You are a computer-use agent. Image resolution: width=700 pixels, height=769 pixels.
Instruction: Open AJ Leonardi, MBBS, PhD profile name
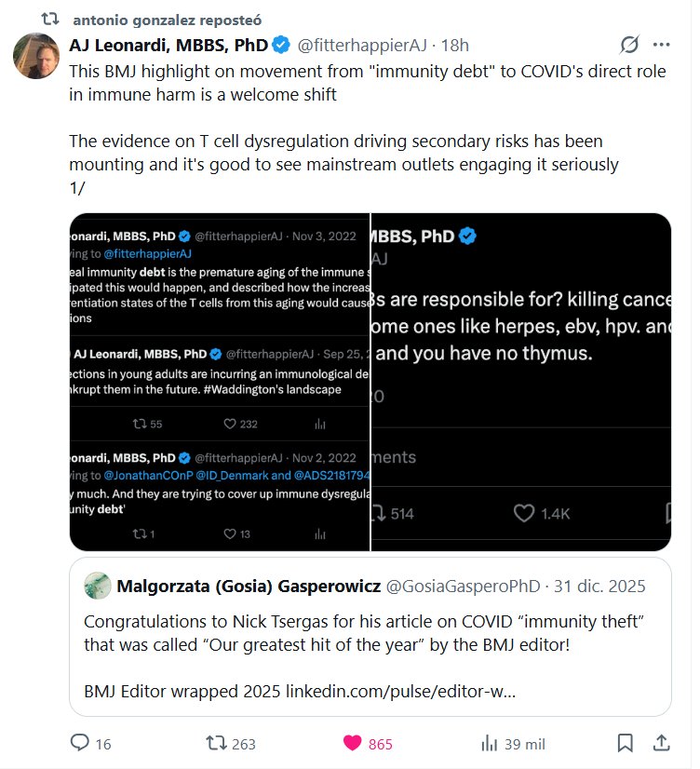168,46
